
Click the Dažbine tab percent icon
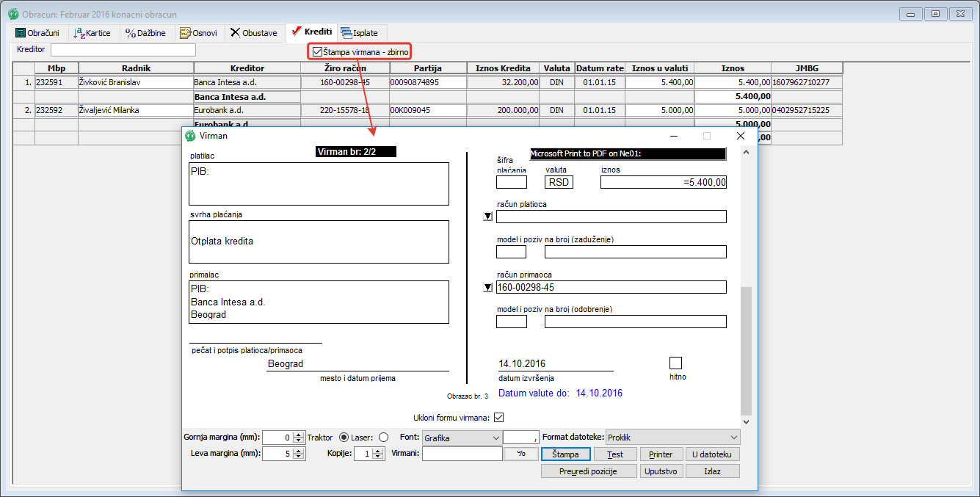tap(130, 33)
